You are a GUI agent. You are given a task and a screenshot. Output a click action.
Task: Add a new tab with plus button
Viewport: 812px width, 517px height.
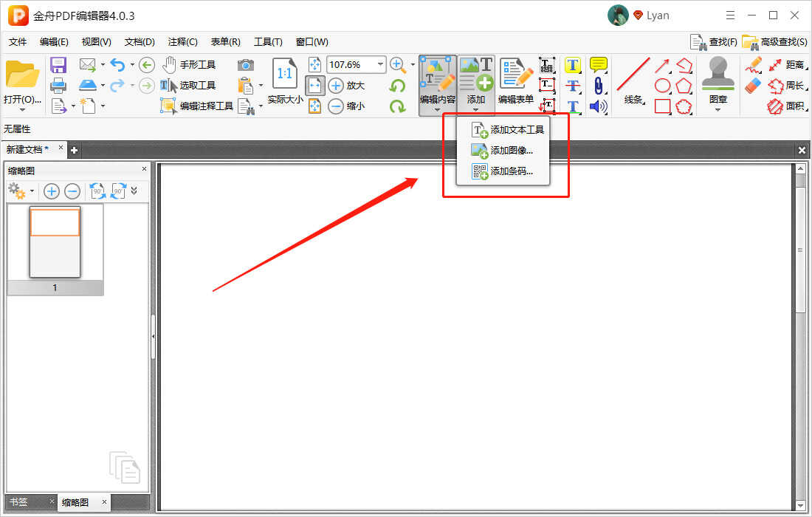pos(74,150)
